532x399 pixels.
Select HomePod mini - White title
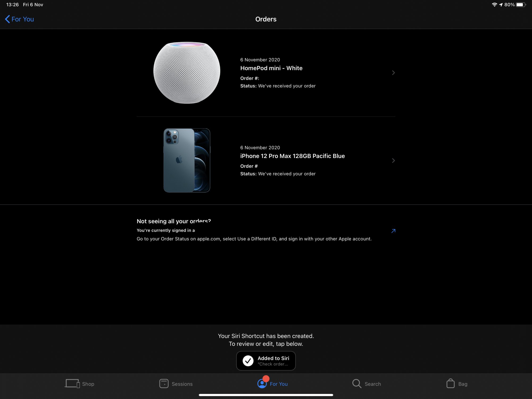coord(271,68)
